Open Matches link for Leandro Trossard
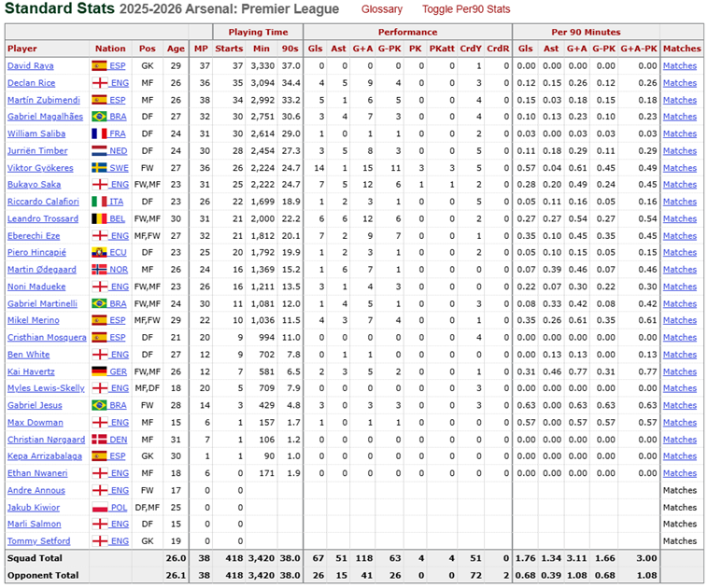The image size is (708, 588). tap(680, 218)
